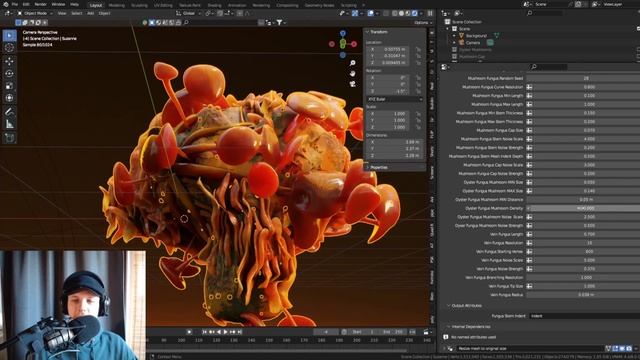The height and width of the screenshot is (360, 640).
Task: Click the Fungus Stem Indent attribute field
Action: (x=584, y=316)
